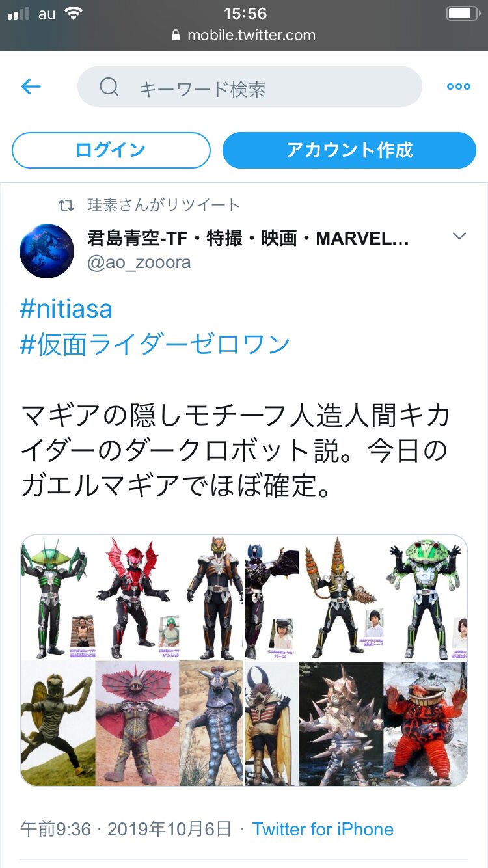Open the red winged Magia image
The height and width of the screenshot is (868, 488).
point(137,597)
